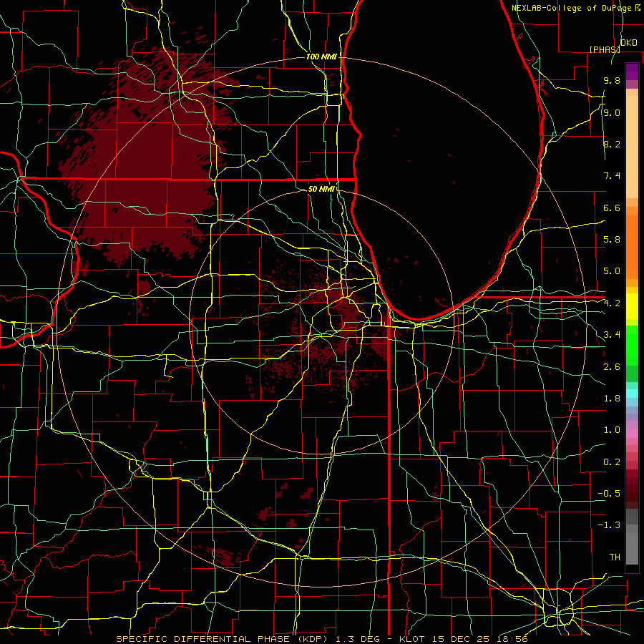Click the 8.2 scale value
Screen dimensions: 644x644
pos(612,144)
